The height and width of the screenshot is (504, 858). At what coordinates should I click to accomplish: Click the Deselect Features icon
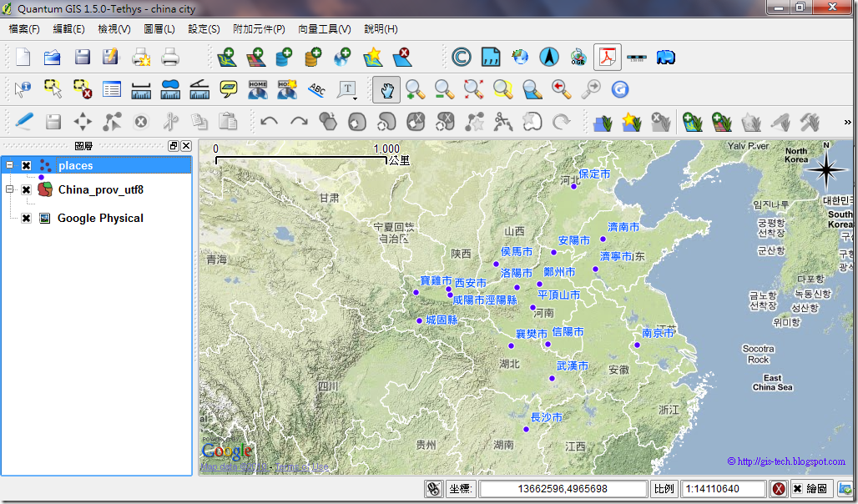(x=83, y=89)
